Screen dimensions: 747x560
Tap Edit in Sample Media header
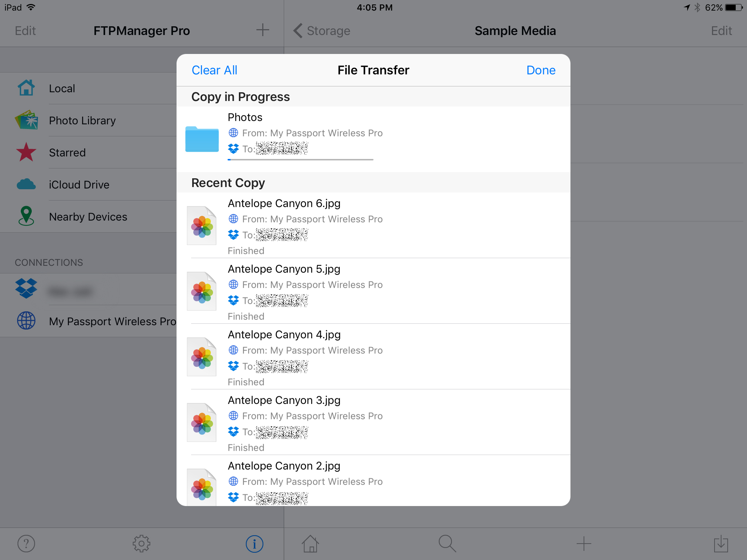[721, 31]
